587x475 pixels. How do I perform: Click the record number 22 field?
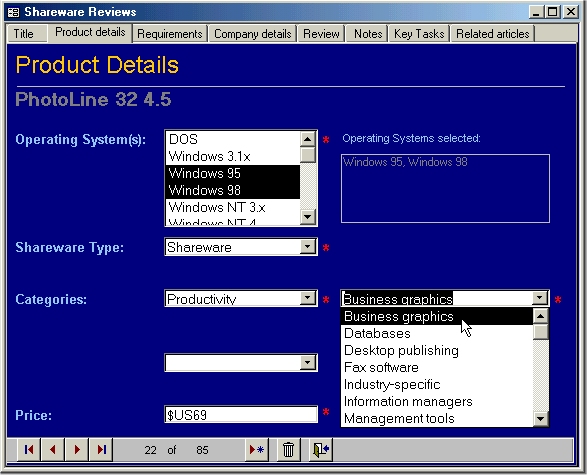150,450
